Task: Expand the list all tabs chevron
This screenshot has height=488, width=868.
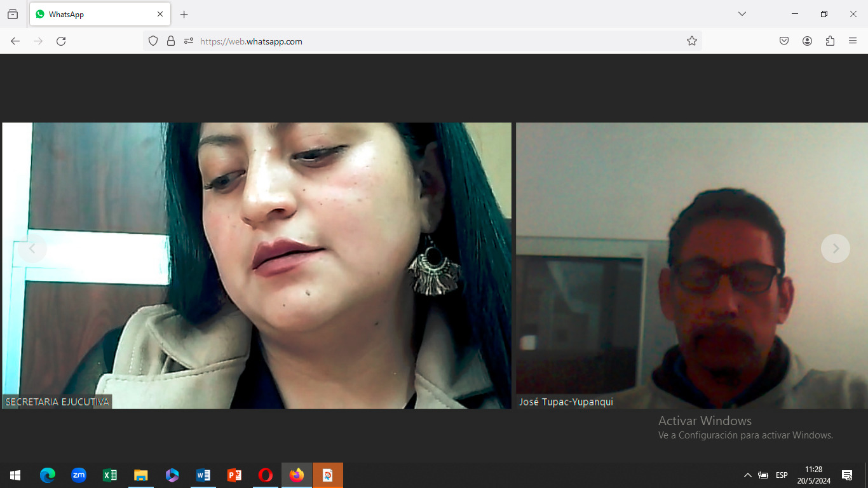Action: pyautogui.click(x=742, y=14)
